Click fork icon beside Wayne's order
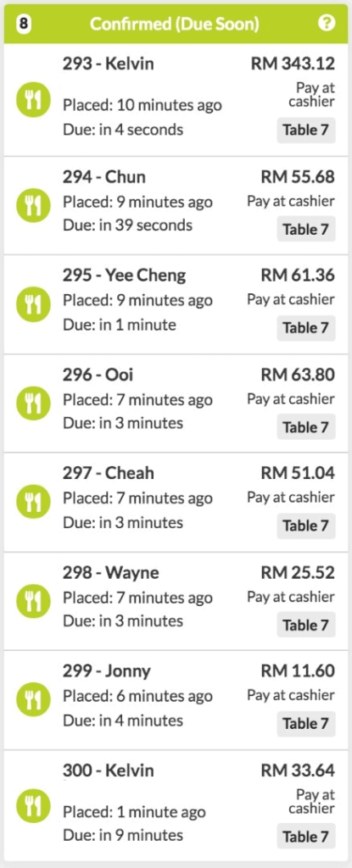The image size is (352, 868). [33, 601]
